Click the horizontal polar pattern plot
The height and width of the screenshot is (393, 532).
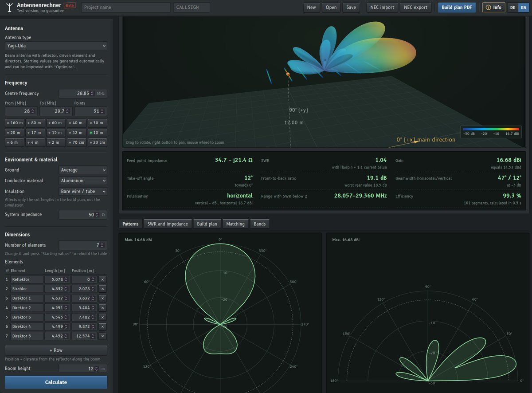[220, 313]
